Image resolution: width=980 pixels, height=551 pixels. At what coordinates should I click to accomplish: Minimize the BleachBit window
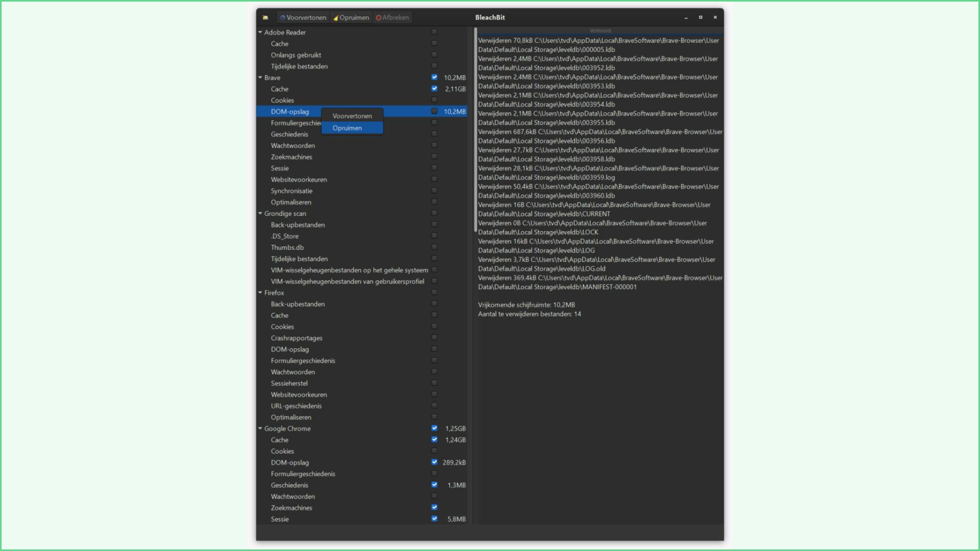[x=686, y=17]
